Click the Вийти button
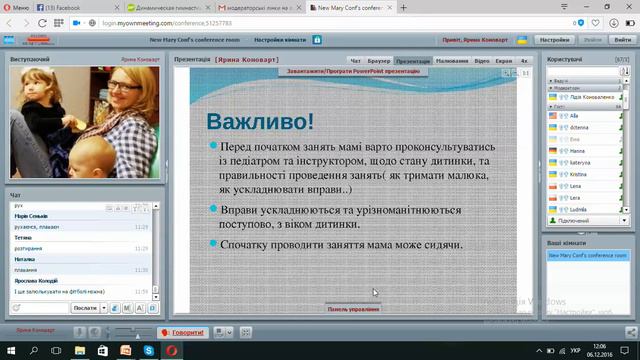Screen dimensions: 640x360 [622, 40]
